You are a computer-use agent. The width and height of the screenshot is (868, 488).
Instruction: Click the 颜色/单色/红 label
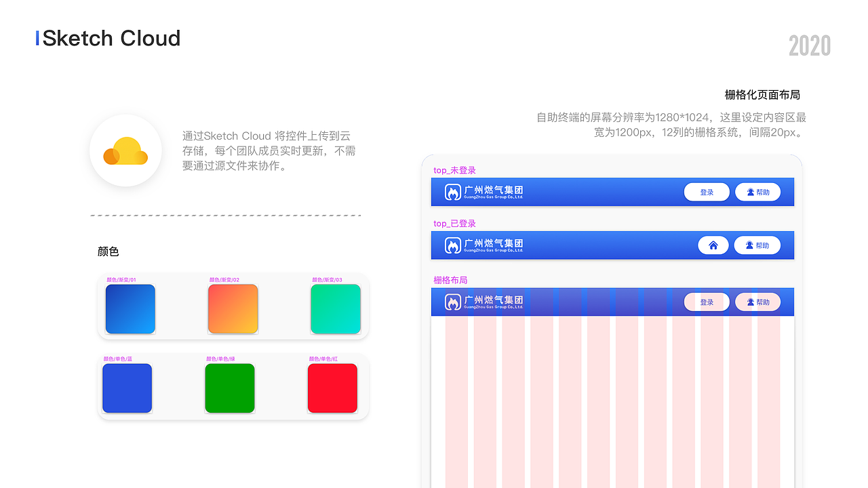point(323,359)
